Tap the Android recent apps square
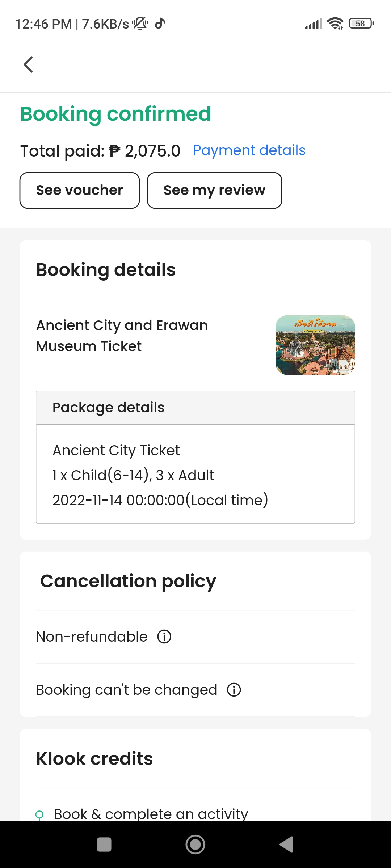This screenshot has height=868, width=391. point(104,844)
